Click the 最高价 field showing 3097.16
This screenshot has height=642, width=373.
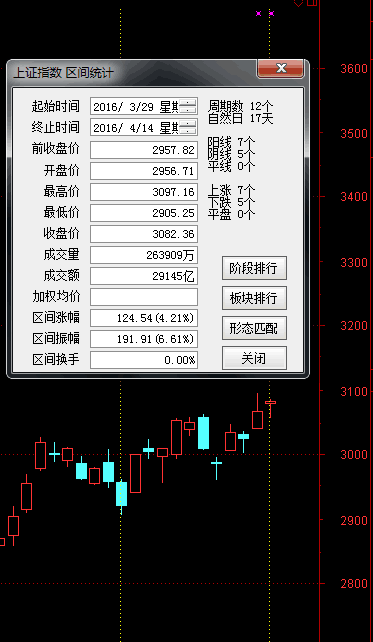pos(144,192)
